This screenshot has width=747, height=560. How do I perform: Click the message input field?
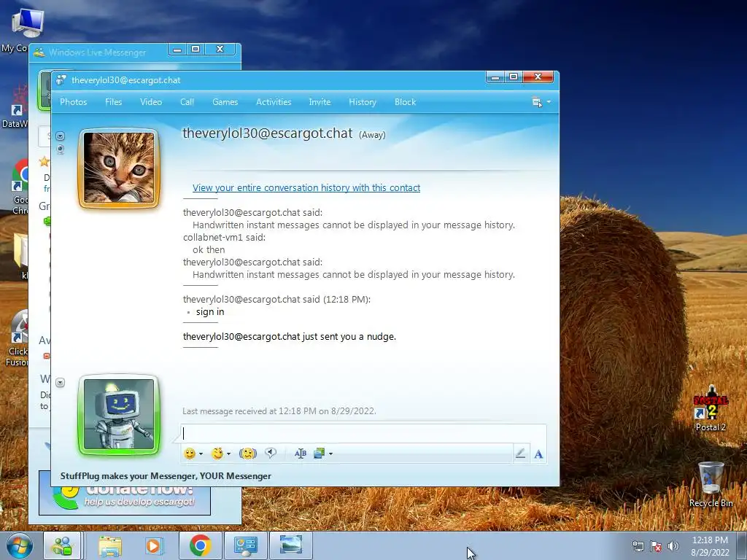[363, 433]
